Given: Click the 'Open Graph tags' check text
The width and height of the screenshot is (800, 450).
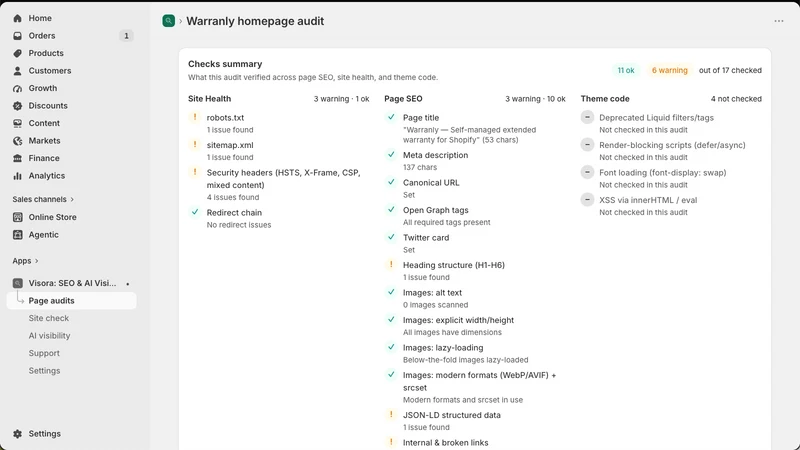Looking at the screenshot, I should (x=436, y=210).
